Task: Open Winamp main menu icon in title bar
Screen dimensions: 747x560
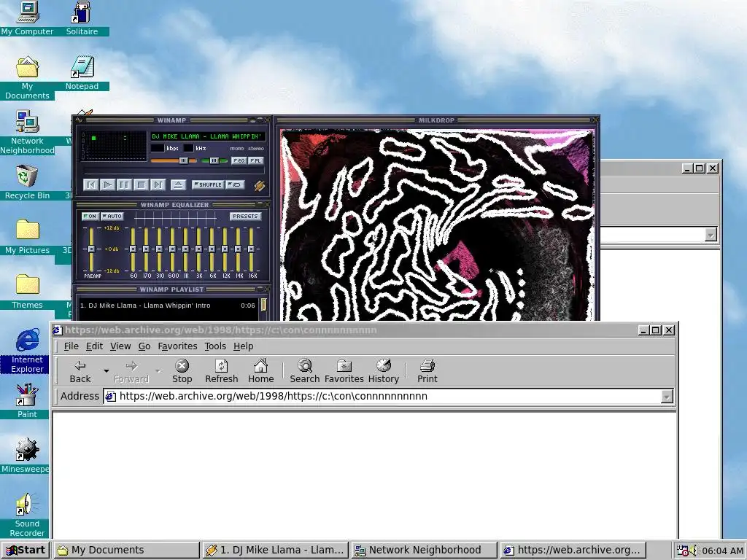Action: tap(79, 120)
